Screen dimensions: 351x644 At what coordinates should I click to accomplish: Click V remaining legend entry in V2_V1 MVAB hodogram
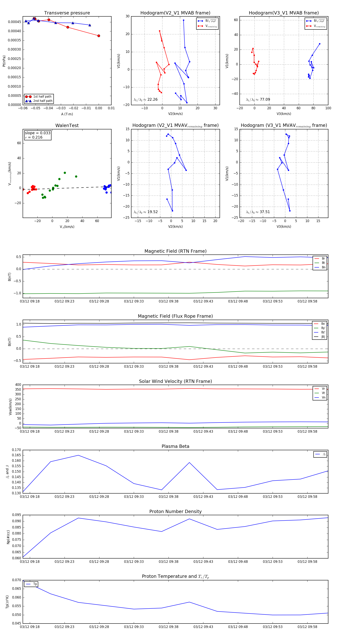207,26
